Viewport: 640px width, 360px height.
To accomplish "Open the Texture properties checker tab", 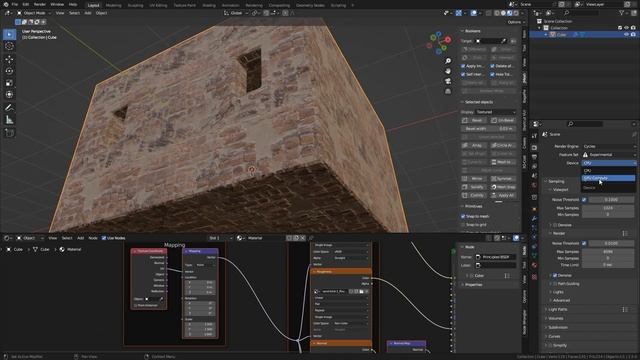I will 534,277.
